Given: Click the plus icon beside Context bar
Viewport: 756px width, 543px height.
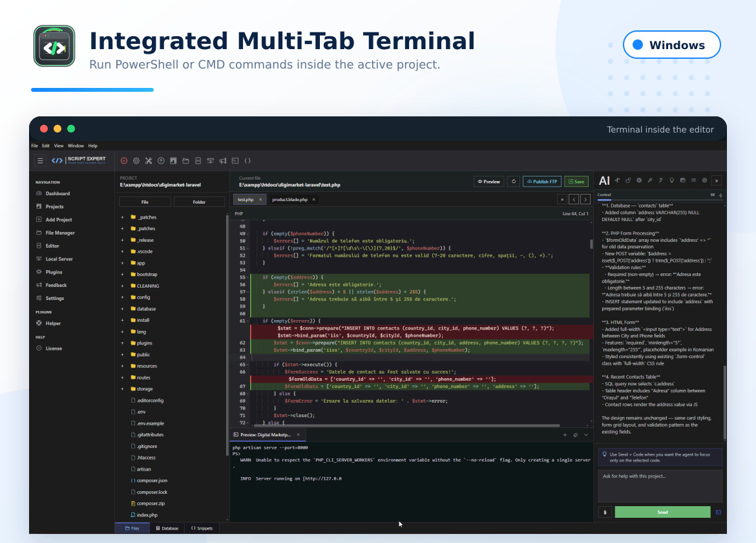Looking at the screenshot, I should (x=721, y=195).
